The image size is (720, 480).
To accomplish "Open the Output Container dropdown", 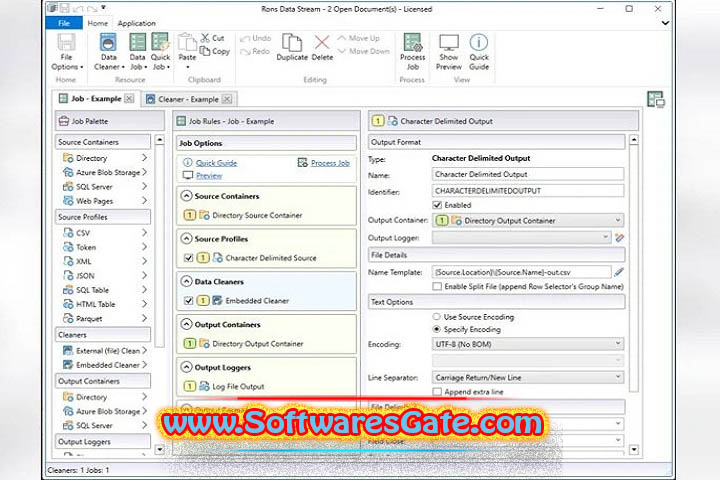I will 528,220.
